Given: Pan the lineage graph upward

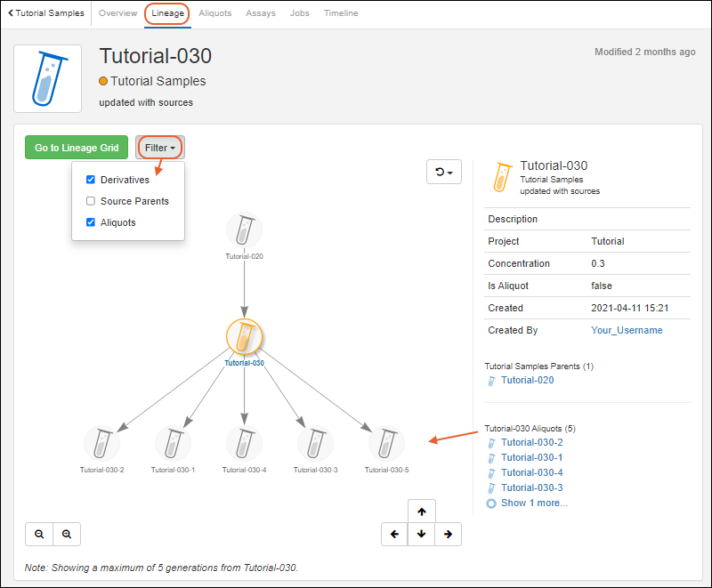Looking at the screenshot, I should (x=421, y=511).
